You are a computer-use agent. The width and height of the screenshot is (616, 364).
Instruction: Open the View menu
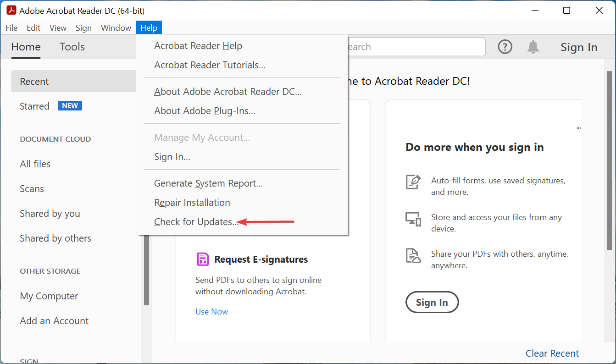click(58, 28)
